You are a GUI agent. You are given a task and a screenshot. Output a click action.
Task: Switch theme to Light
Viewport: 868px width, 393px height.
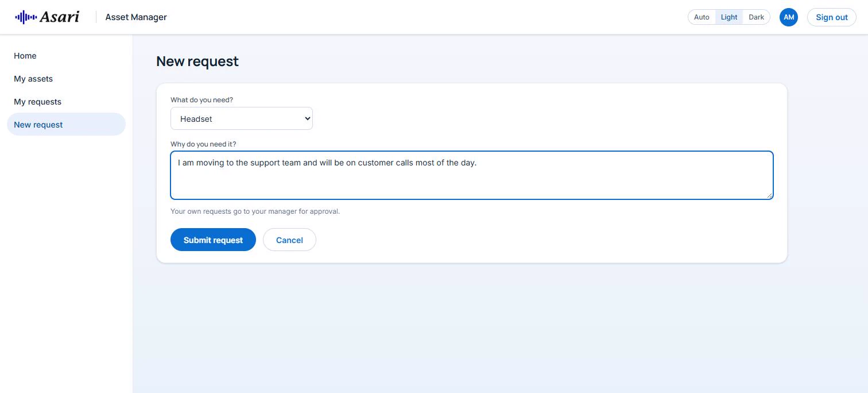729,17
